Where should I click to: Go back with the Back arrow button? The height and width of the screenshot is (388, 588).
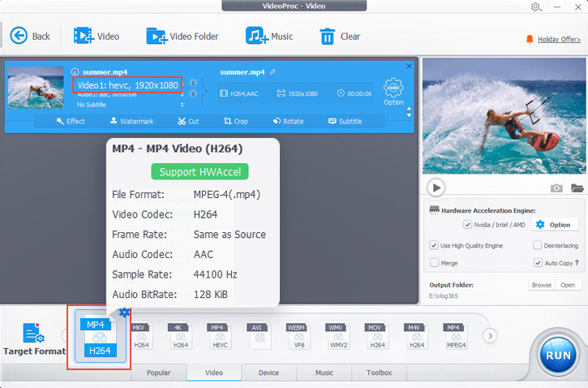(30, 36)
